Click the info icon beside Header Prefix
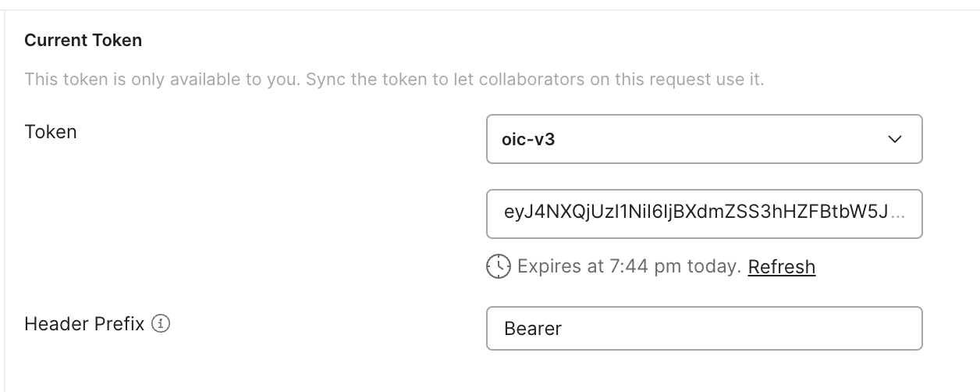This screenshot has width=980, height=392. point(161,323)
